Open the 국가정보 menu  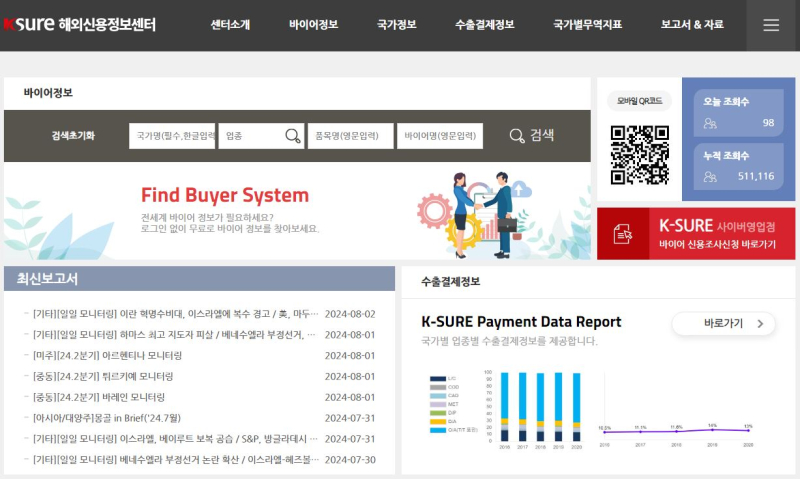pyautogui.click(x=396, y=25)
